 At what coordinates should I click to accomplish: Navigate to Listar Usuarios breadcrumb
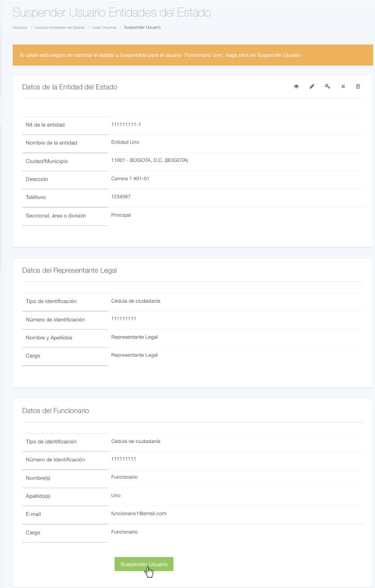104,28
